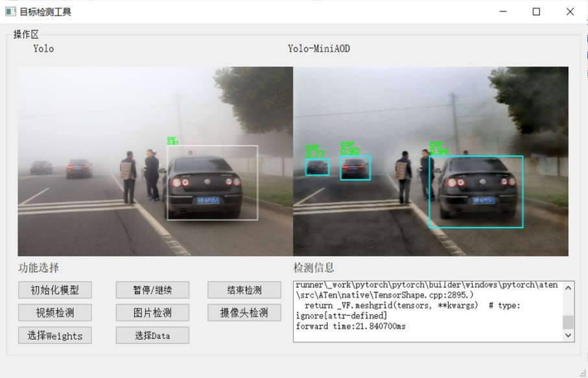Viewport: 588px width, 378px height.
Task: Click the scrollbar thumb in the detection log
Action: (568, 322)
